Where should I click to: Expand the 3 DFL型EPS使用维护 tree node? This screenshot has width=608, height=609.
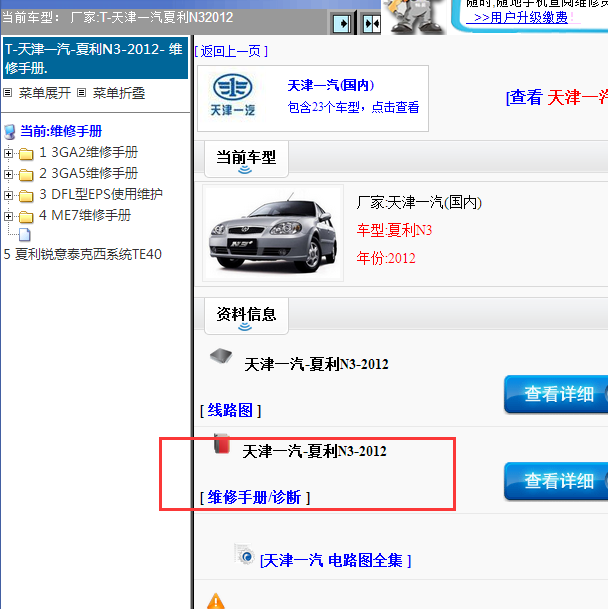pyautogui.click(x=8, y=195)
